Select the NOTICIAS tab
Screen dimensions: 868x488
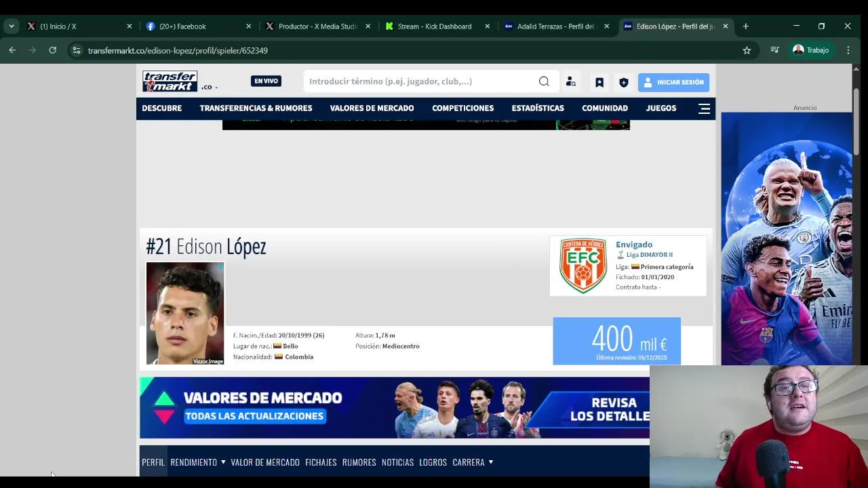[397, 462]
